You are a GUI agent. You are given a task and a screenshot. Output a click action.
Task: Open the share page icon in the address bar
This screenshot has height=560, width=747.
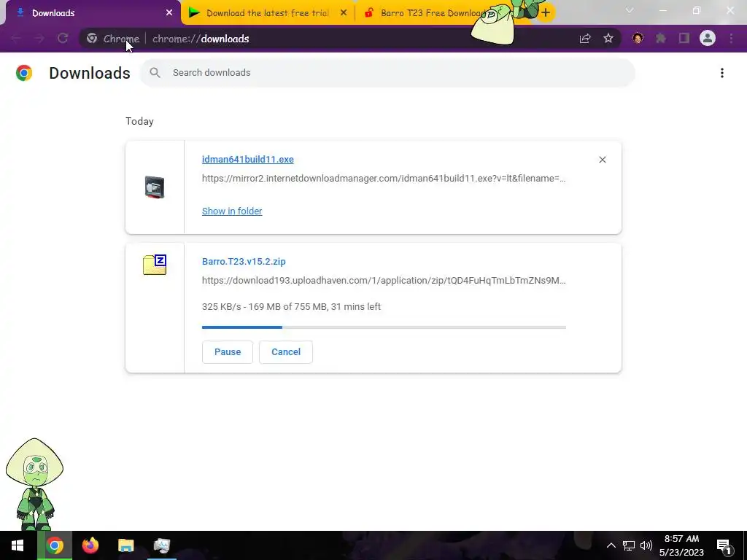pos(585,39)
